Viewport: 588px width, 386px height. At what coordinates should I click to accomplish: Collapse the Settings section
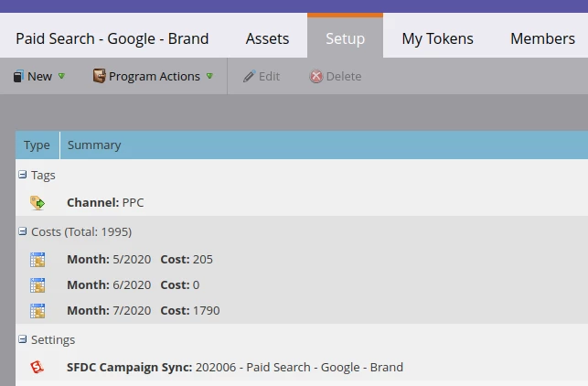(23, 339)
